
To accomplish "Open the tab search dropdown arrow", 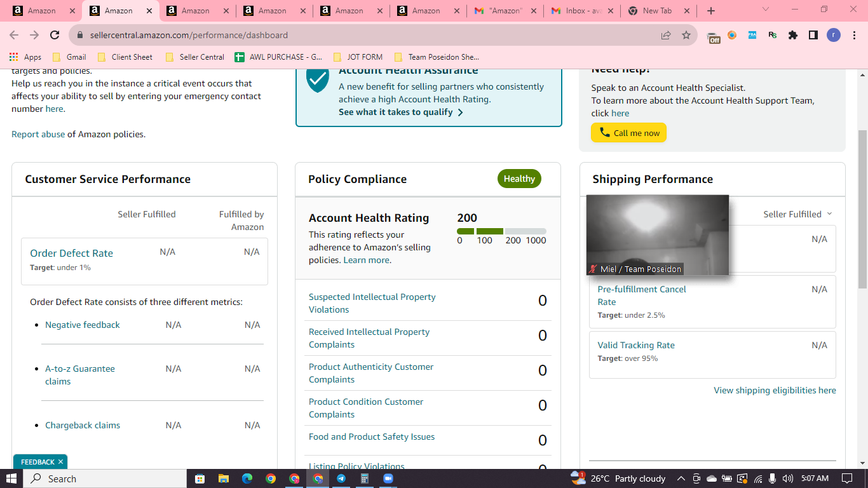I will [766, 10].
